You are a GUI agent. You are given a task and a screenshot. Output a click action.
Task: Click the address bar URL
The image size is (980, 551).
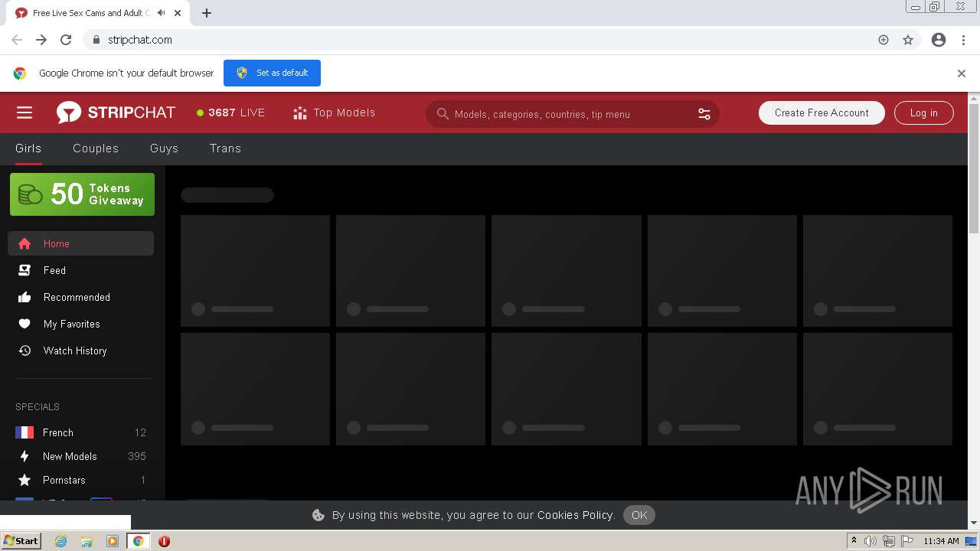[140, 40]
